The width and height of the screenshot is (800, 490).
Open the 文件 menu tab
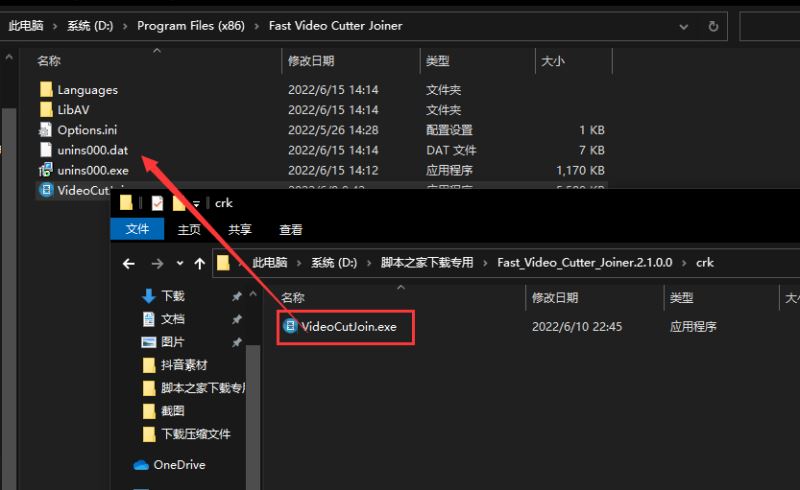(x=137, y=229)
